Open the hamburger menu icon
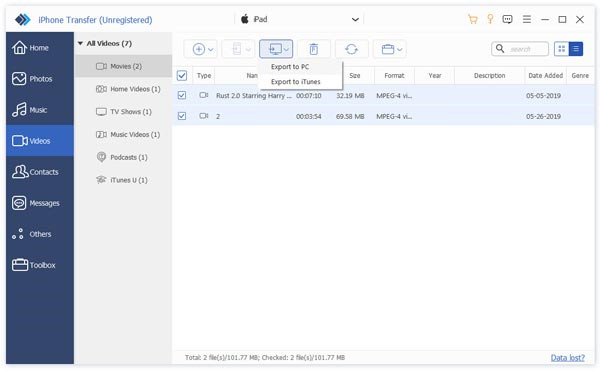The width and height of the screenshot is (600, 370). 527,19
